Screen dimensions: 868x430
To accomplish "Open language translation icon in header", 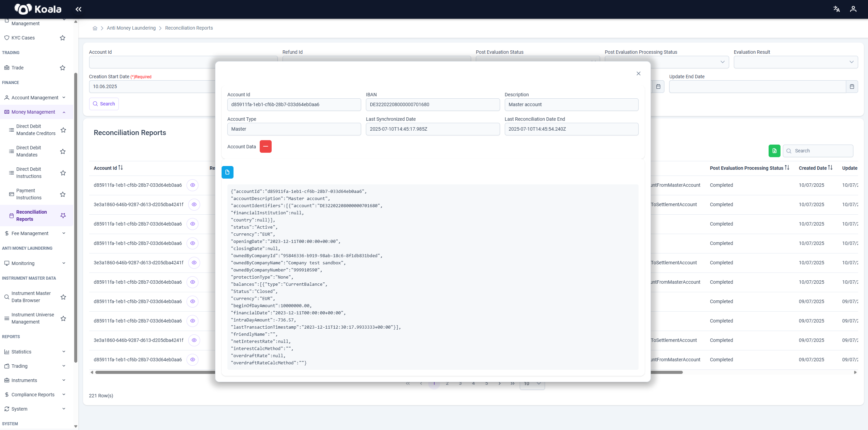I will tap(836, 9).
